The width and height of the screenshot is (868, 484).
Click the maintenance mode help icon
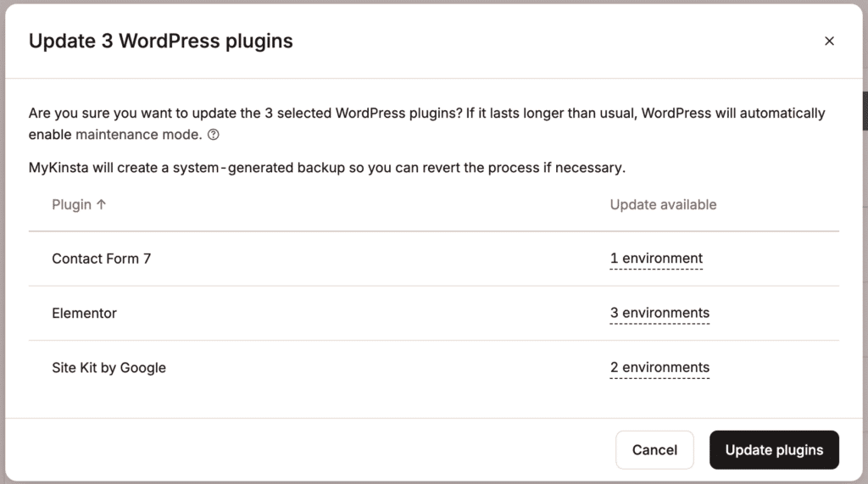pos(213,135)
